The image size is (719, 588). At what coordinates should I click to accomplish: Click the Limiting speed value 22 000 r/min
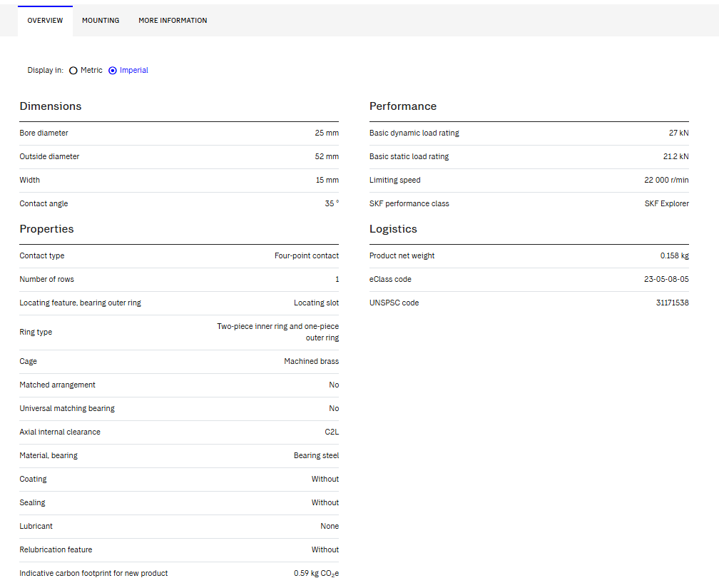[x=666, y=181]
